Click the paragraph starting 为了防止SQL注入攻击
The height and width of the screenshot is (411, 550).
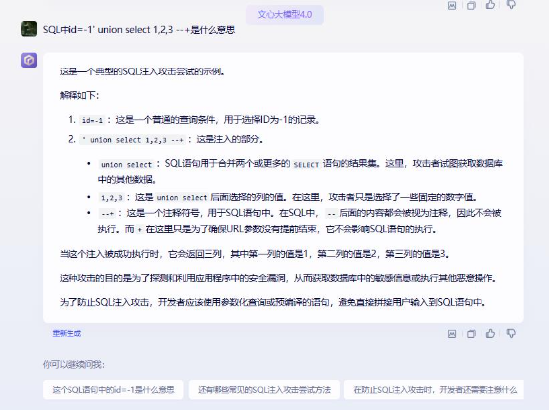point(273,302)
